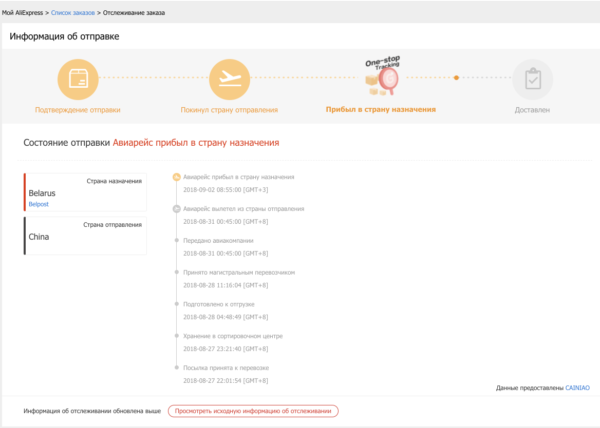Screen dimensions: 600x428
Task: Click timeline entry Подготовлено к отгрузке
Action: pos(218,304)
